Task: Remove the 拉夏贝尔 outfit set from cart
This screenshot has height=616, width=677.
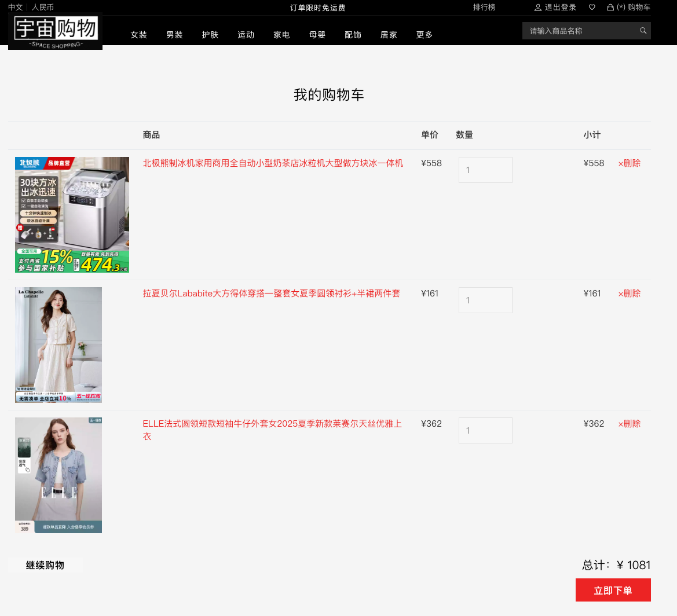Action: point(630,294)
